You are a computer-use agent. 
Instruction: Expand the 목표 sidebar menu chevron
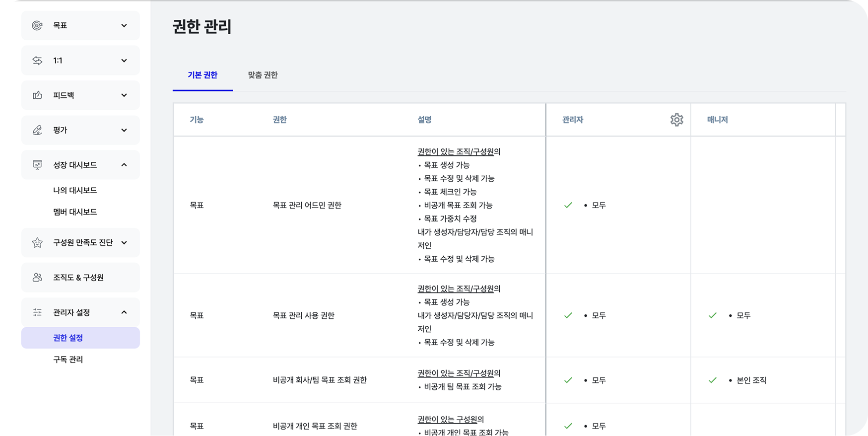point(124,25)
